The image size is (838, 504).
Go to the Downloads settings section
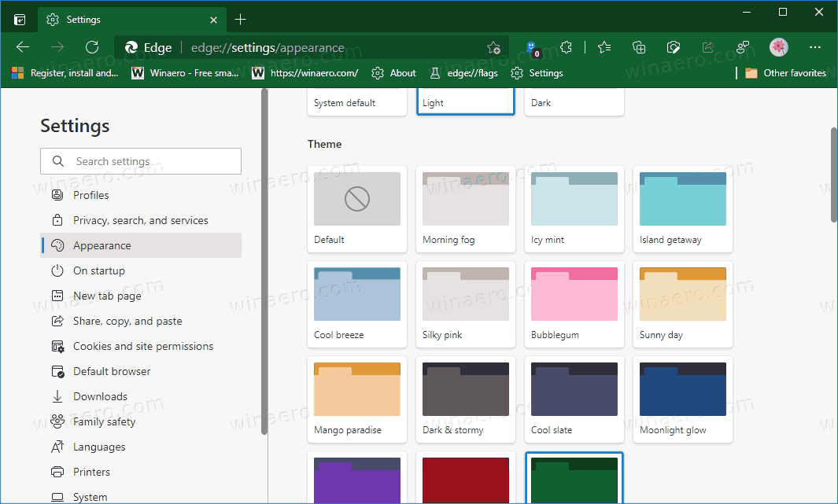tap(100, 396)
